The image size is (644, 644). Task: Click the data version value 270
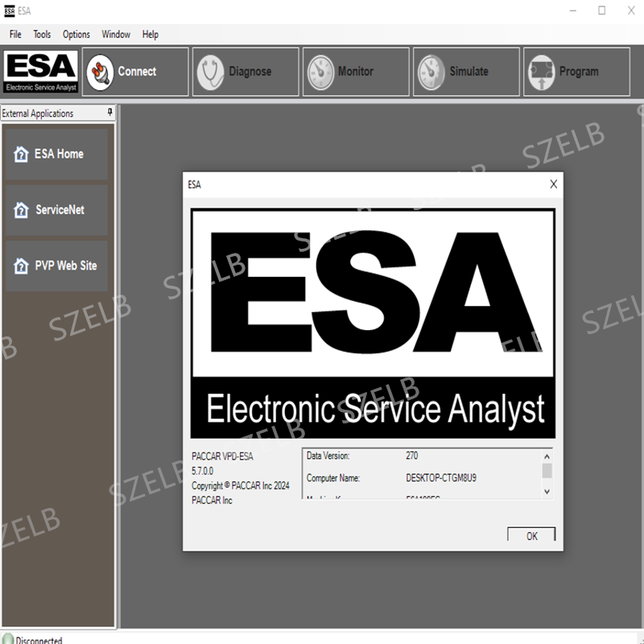click(x=411, y=456)
